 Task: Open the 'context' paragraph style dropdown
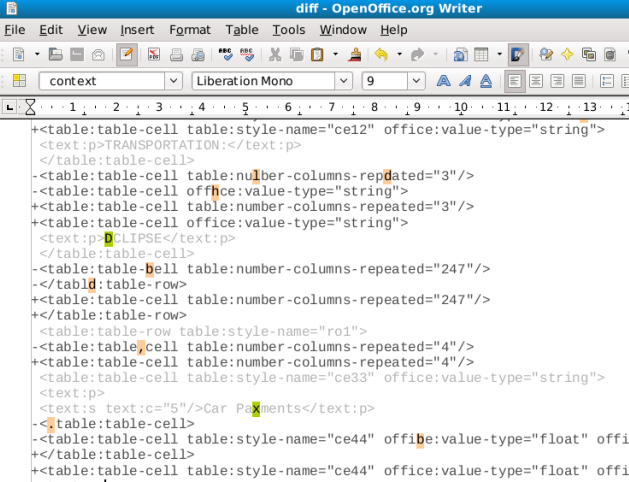click(x=173, y=81)
